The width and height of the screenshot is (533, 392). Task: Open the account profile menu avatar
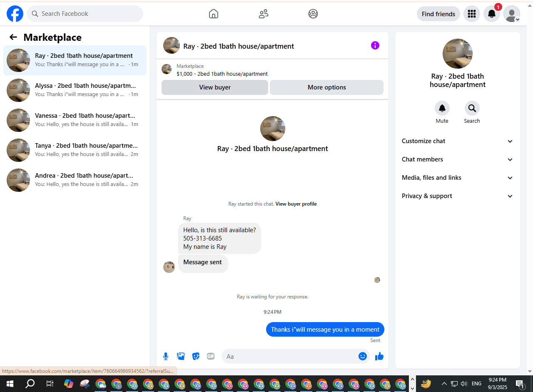coord(512,14)
